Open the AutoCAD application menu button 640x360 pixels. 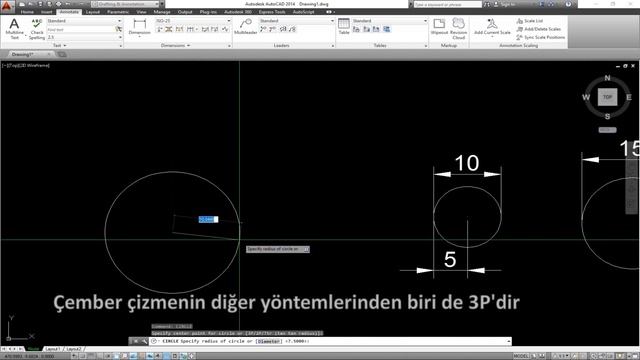click(x=7, y=6)
